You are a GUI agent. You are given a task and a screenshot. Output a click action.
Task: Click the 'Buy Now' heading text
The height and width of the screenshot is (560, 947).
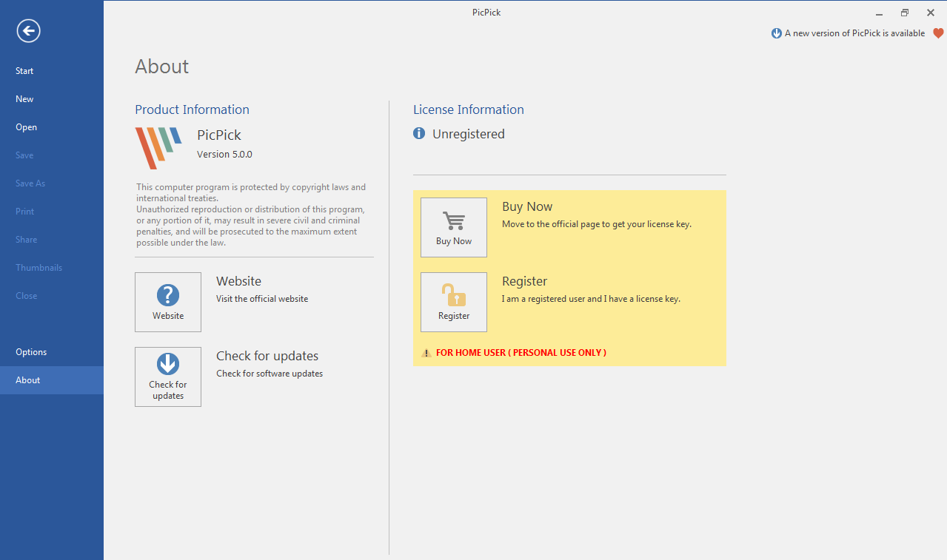527,206
